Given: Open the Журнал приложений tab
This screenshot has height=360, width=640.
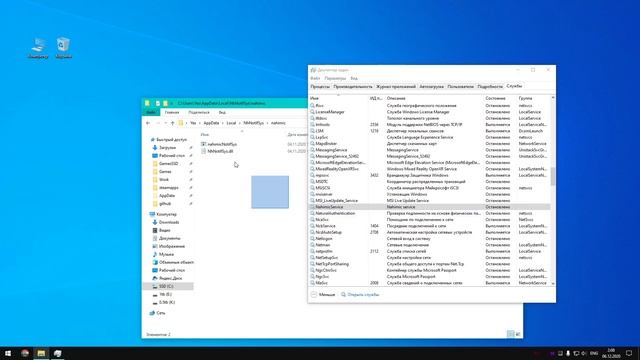Looking at the screenshot, I should [396, 87].
